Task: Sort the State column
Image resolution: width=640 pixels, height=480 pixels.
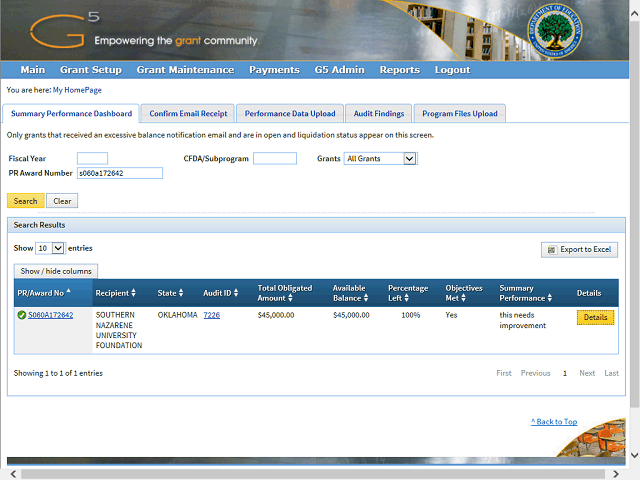Action: (181, 293)
